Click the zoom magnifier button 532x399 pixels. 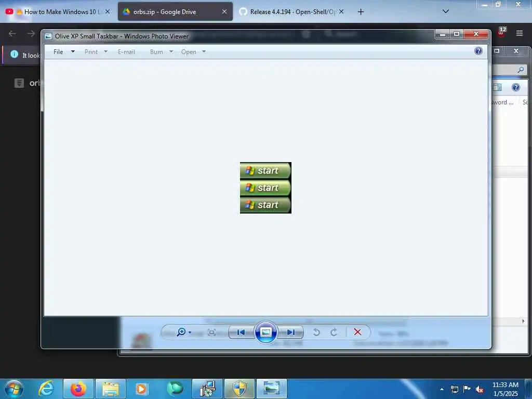[x=181, y=332]
